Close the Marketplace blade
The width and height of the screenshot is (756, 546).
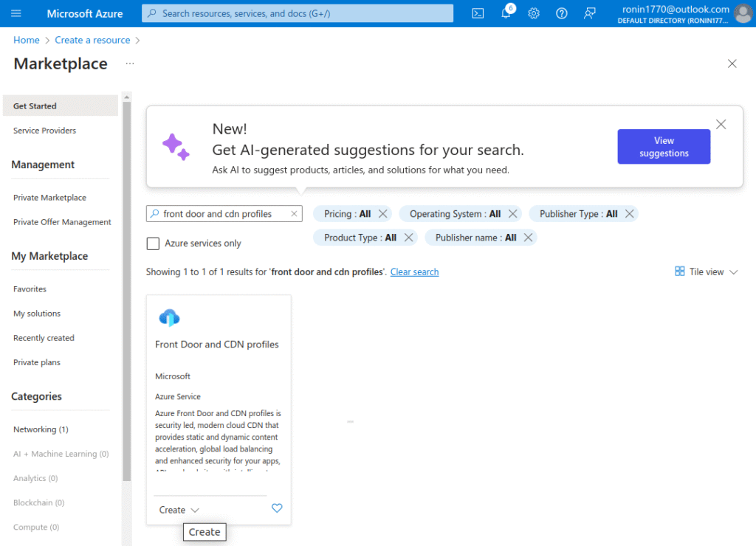point(732,63)
